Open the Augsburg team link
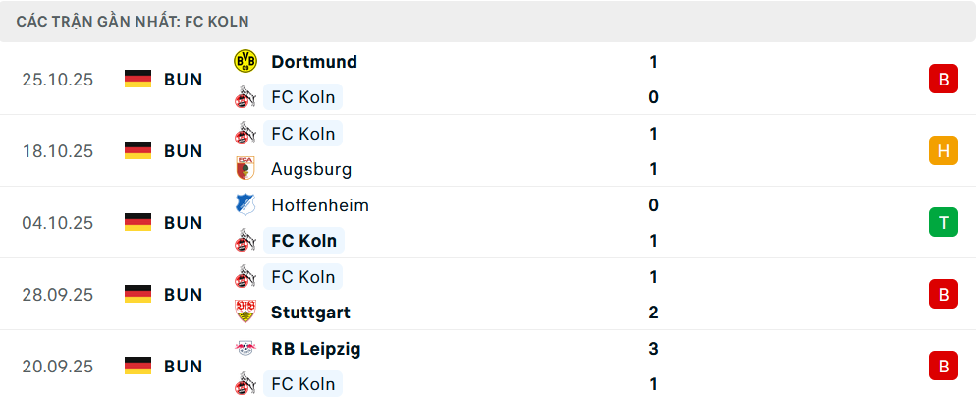Viewport: 980px width, 398px height. pos(311,169)
